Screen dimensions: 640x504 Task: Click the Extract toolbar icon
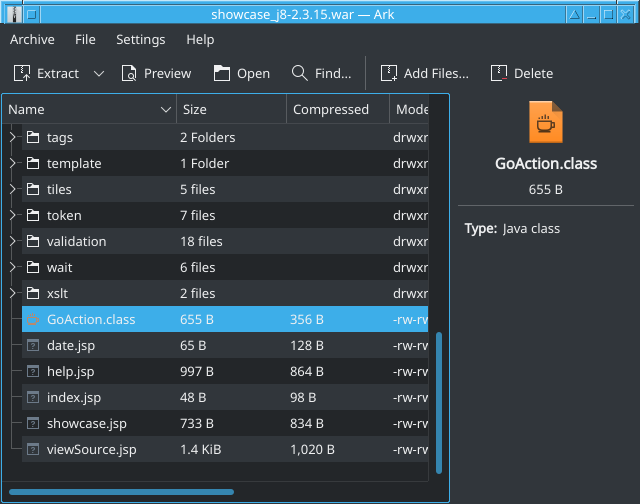(x=22, y=73)
